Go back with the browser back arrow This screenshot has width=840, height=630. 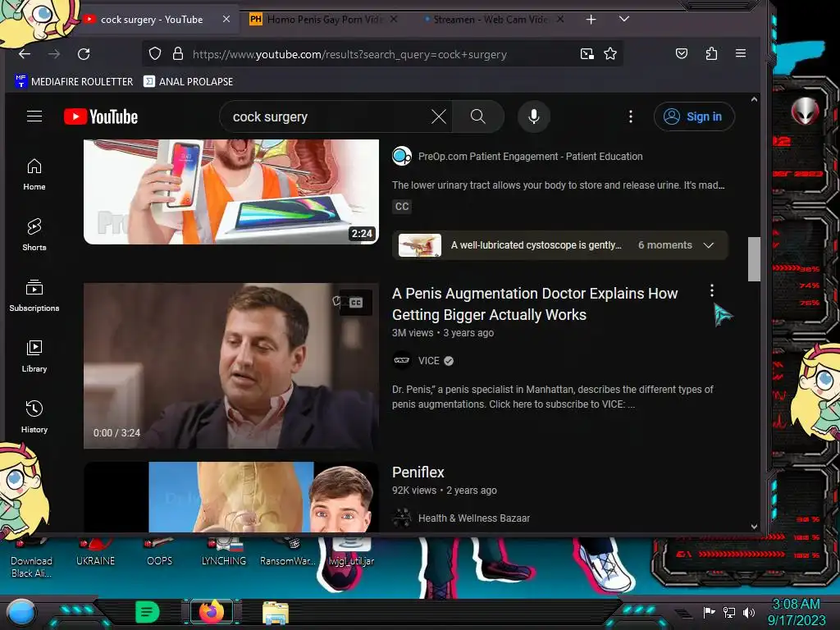pos(25,53)
